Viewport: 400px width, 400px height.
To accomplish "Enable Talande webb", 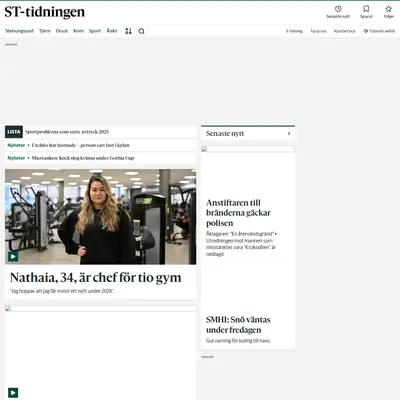I will coord(379,31).
